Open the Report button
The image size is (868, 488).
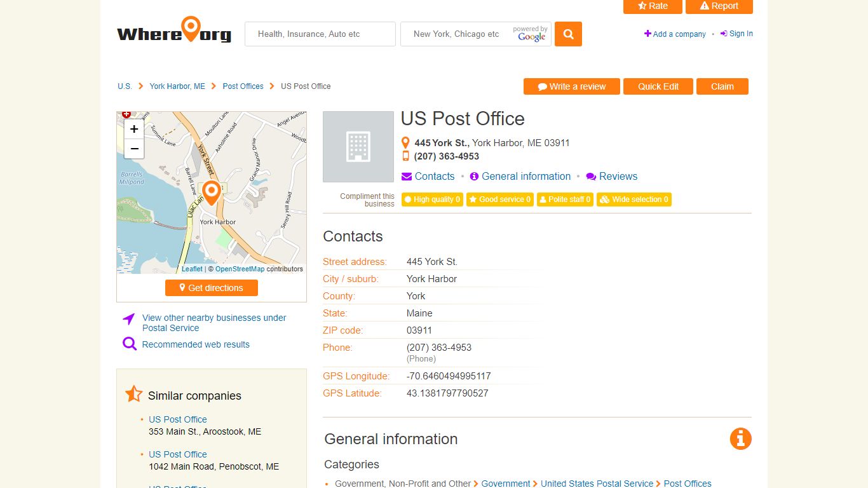click(x=719, y=6)
